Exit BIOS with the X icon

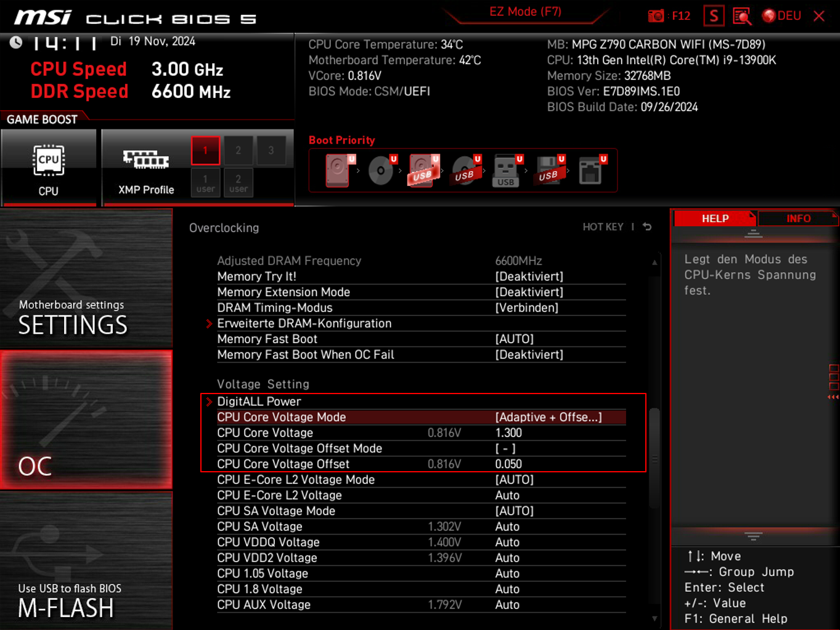coord(819,16)
